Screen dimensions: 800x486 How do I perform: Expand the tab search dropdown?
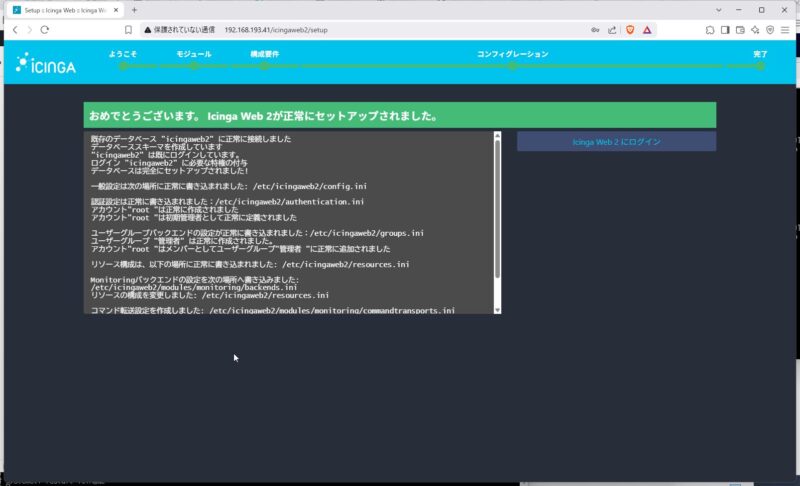[718, 10]
